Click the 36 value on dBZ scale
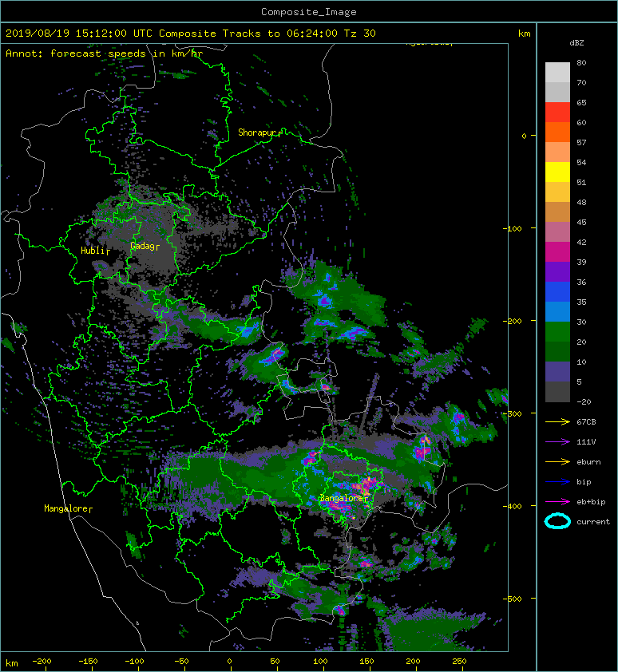The image size is (618, 672). pyautogui.click(x=581, y=282)
